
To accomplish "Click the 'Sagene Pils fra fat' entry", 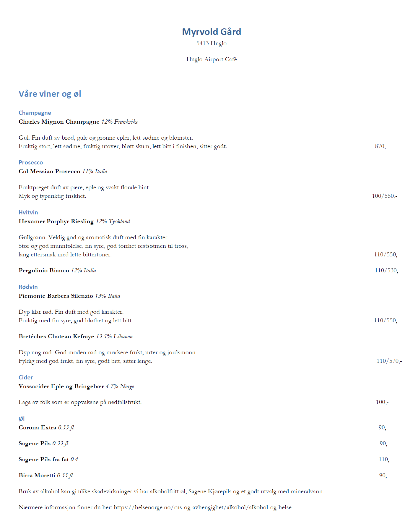I will [x=44, y=460].
